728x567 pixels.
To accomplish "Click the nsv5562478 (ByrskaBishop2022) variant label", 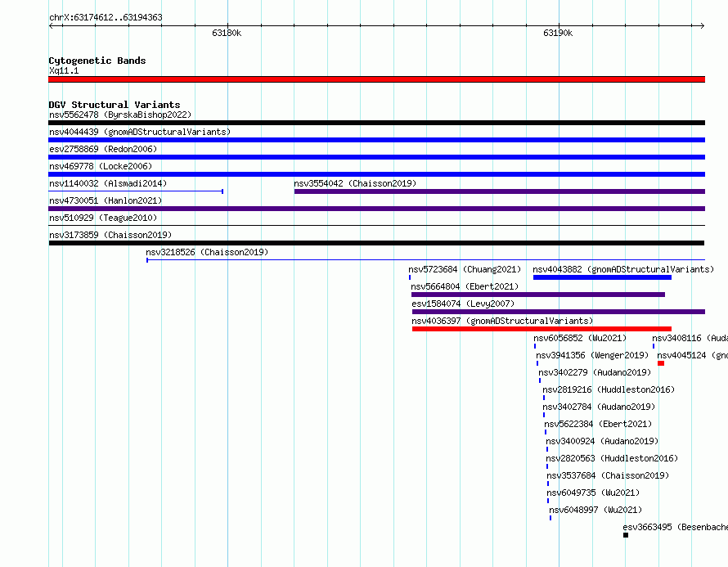I will 120,115.
